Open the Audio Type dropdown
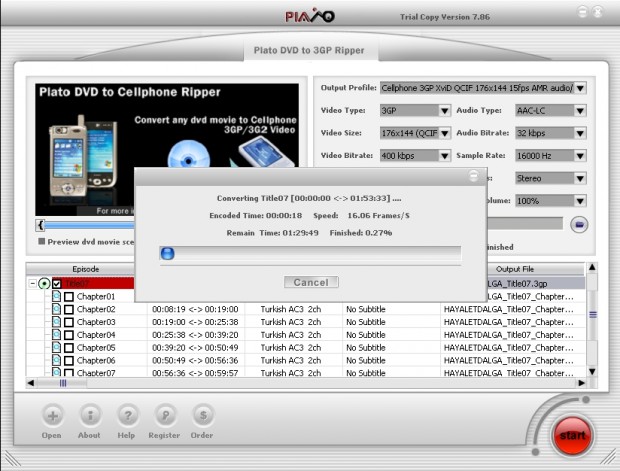This screenshot has width=620, height=471. point(580,110)
